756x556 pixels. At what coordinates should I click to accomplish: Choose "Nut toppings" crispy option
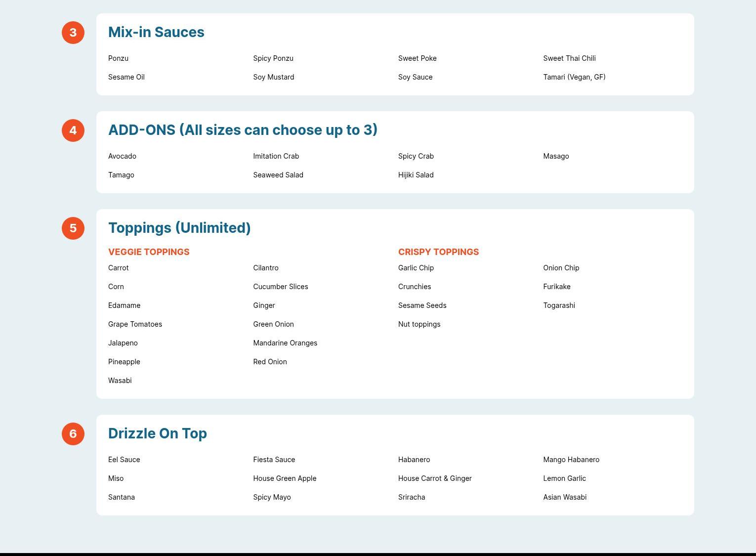tap(419, 324)
